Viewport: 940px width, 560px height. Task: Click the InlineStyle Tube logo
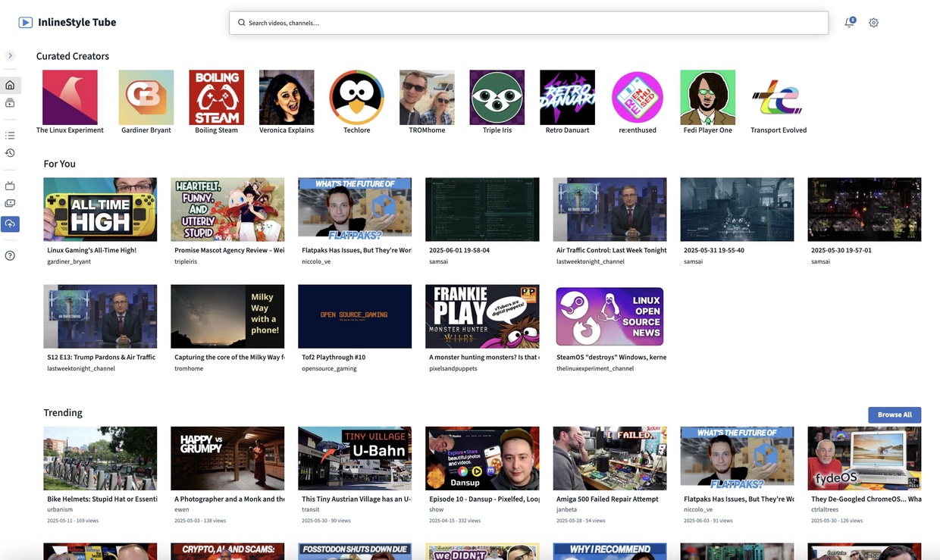point(67,23)
